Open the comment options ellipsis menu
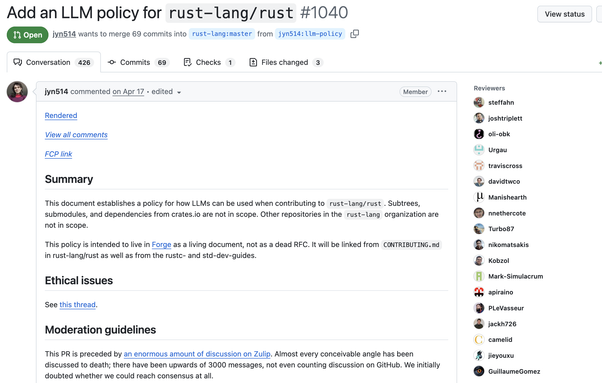 pyautogui.click(x=442, y=91)
